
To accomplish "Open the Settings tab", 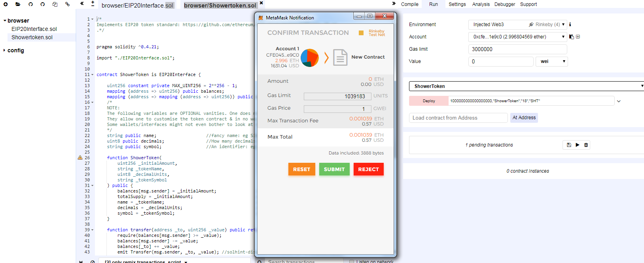I will [x=457, y=4].
